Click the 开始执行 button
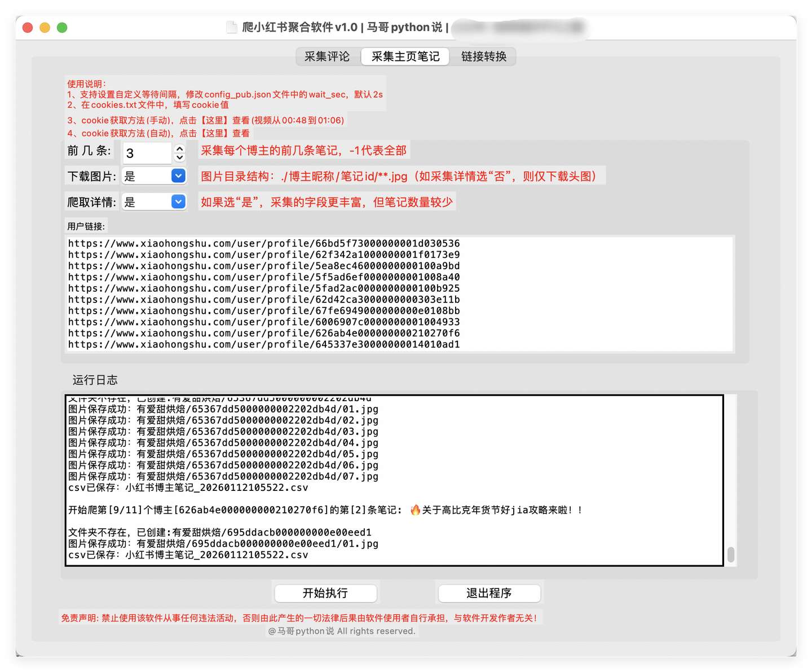 pyautogui.click(x=325, y=593)
